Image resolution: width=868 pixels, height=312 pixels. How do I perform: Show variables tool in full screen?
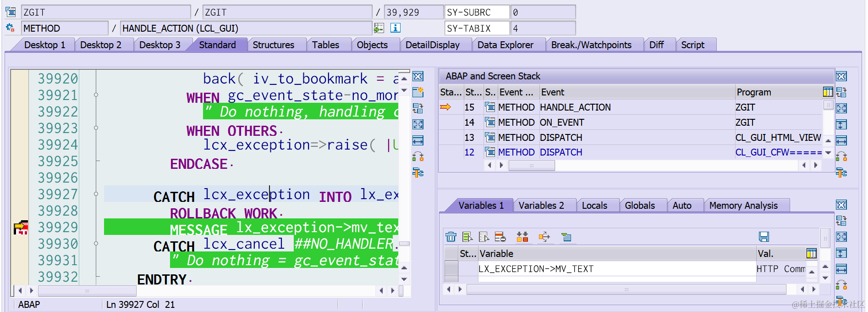[841, 237]
